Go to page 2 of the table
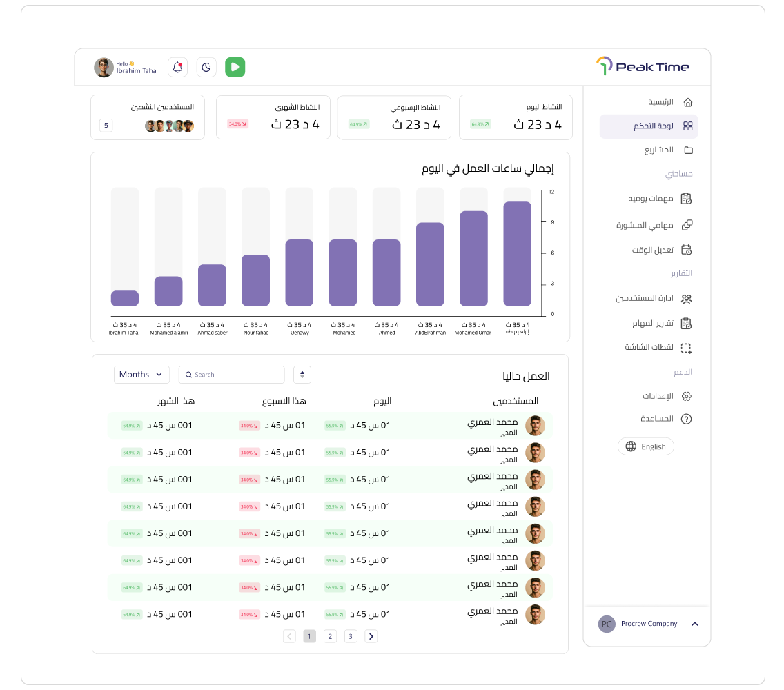Viewport: 784px width, 690px height. pos(330,636)
